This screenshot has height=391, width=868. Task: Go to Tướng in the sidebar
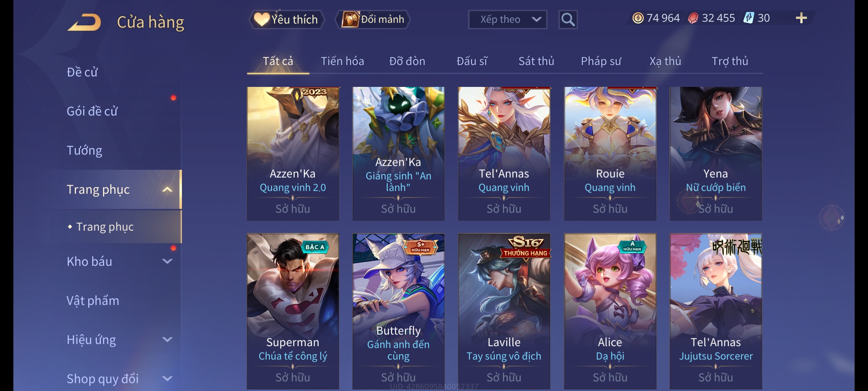click(84, 150)
